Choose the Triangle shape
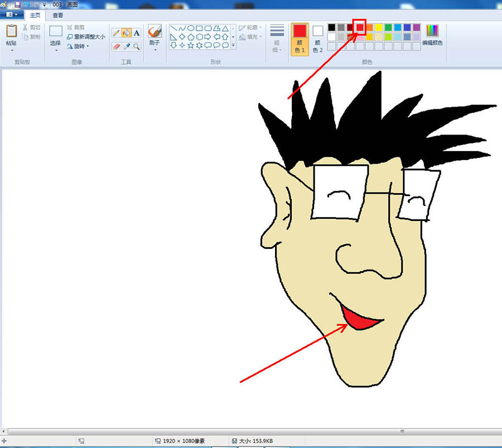Image resolution: width=502 pixels, height=448 pixels. click(225, 28)
